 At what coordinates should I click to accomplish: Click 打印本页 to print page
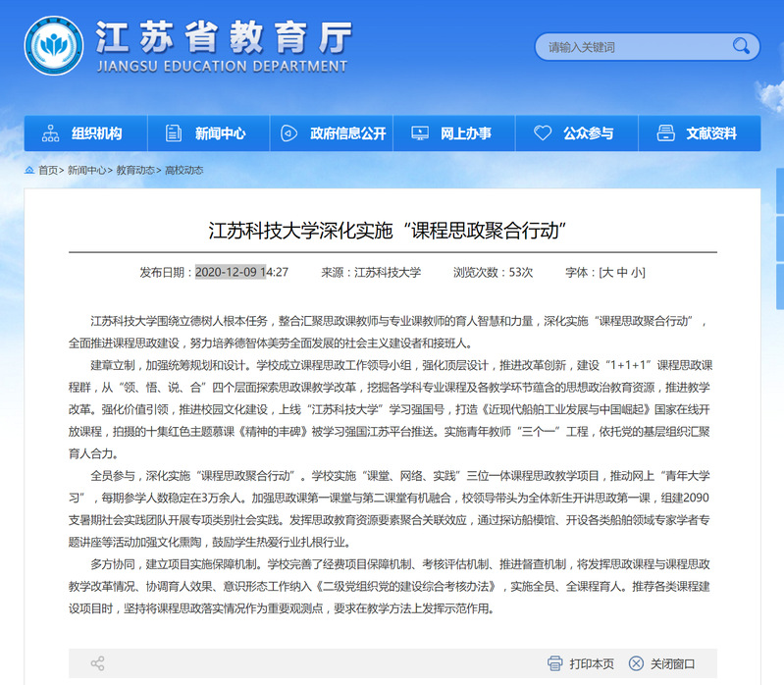tap(592, 663)
